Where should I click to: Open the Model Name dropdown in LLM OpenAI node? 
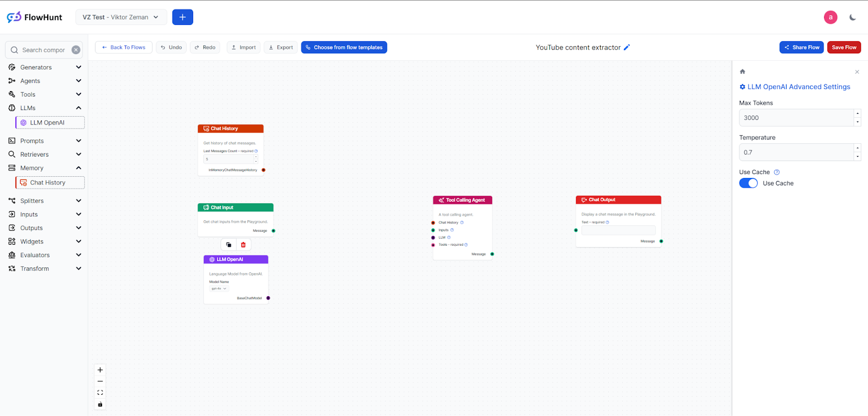219,289
